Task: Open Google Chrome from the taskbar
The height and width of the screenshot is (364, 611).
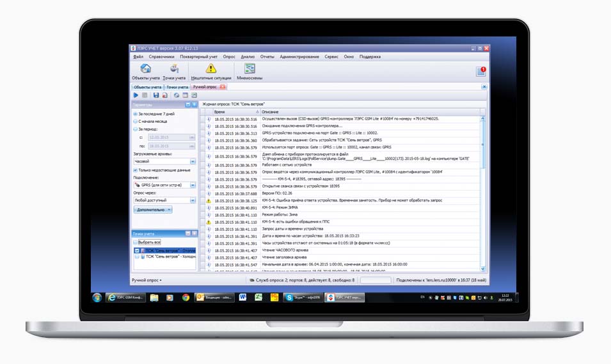Action: [186, 297]
